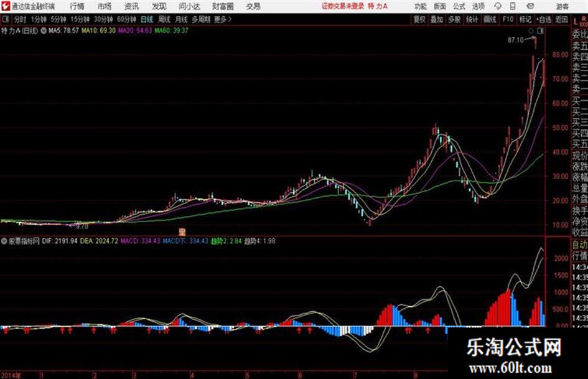Open the main chart indicator dropdown by 特力A(日线)

point(44,30)
